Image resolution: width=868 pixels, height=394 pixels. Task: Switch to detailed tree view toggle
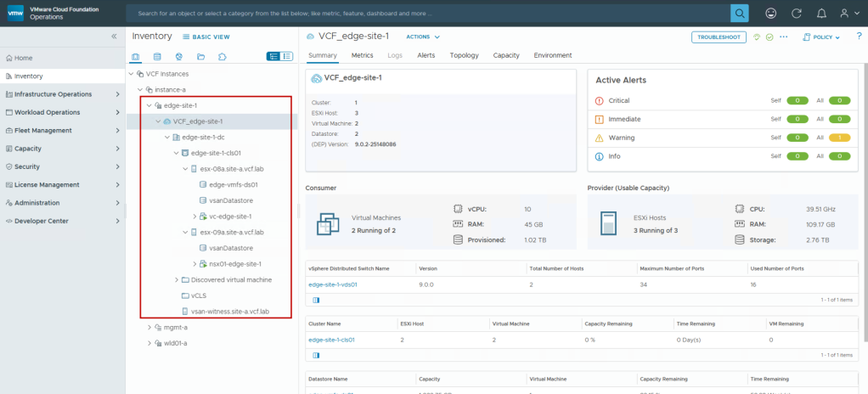tap(273, 56)
